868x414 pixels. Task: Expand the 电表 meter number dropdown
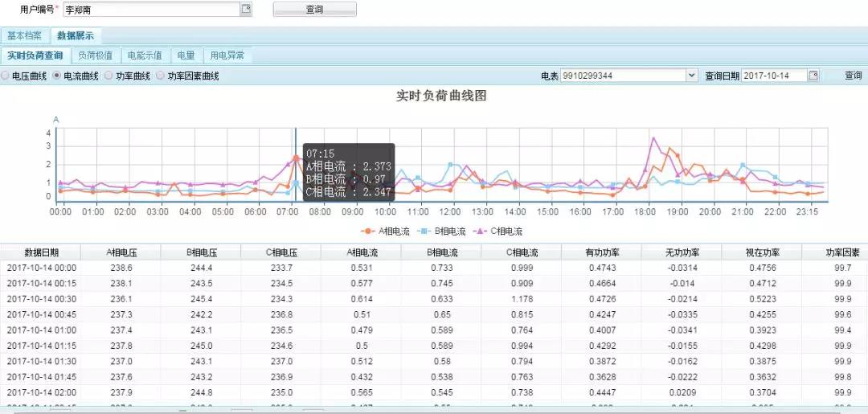tap(691, 76)
